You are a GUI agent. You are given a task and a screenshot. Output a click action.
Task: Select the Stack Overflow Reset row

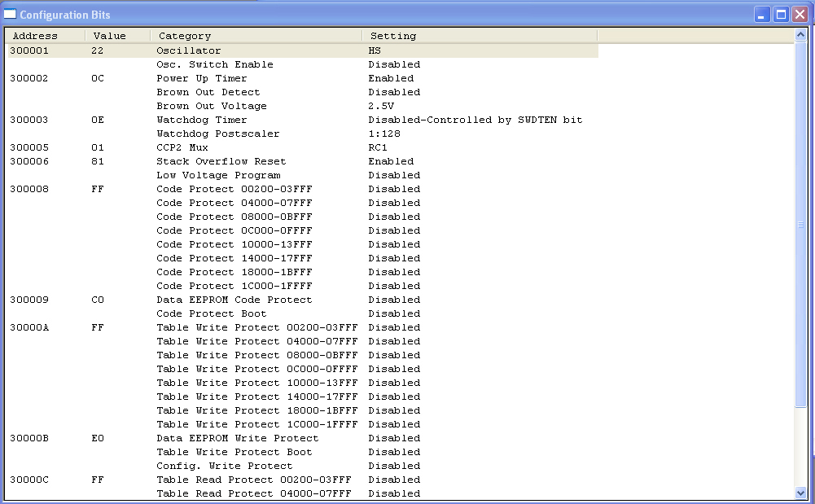[x=303, y=161]
